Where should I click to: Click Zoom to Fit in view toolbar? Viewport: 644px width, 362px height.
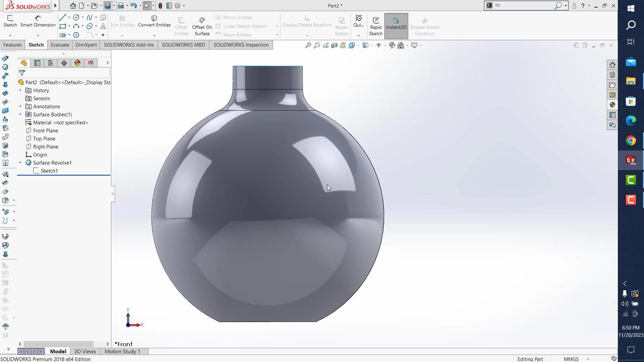pyautogui.click(x=308, y=45)
